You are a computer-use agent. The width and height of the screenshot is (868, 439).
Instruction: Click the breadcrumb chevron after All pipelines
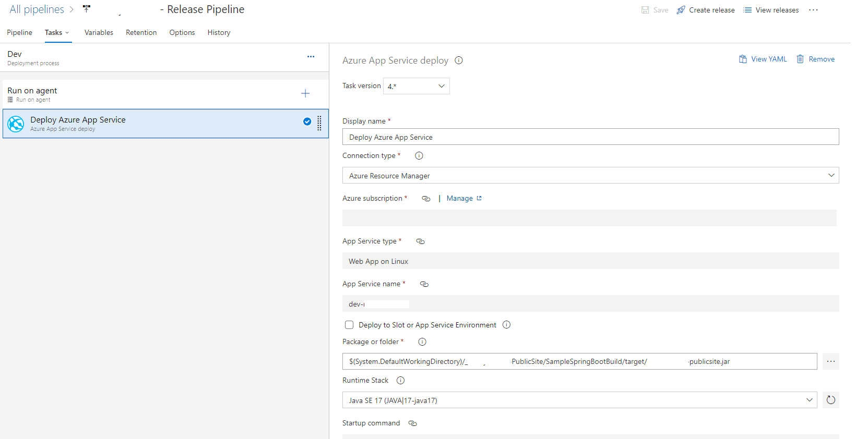coord(72,9)
